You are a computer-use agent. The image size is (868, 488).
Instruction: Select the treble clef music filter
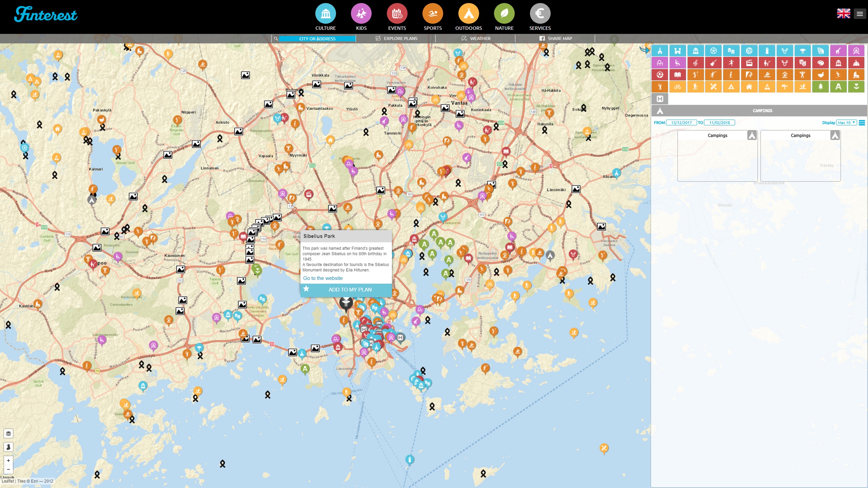pyautogui.click(x=695, y=62)
